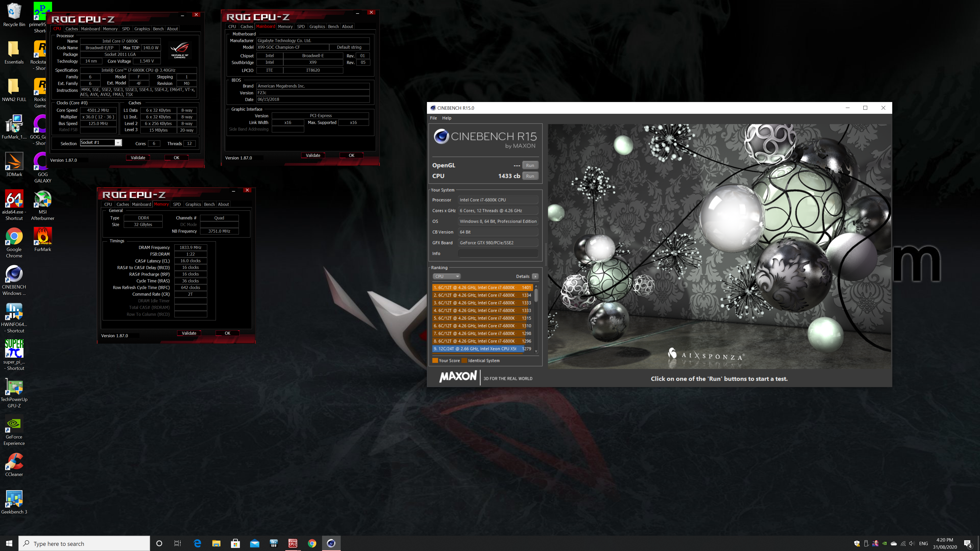The height and width of the screenshot is (551, 980).
Task: Select SPD tab in CPU-Z Mainboard window
Action: click(301, 27)
